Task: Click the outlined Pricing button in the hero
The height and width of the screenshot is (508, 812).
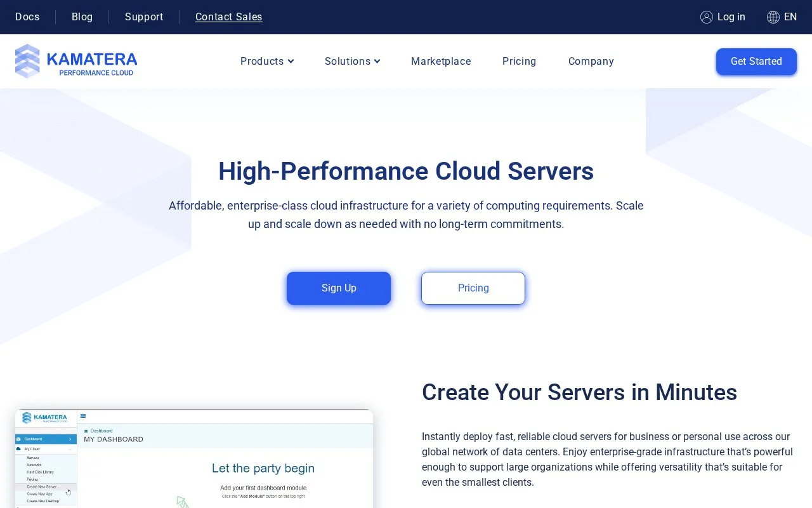Action: (473, 288)
